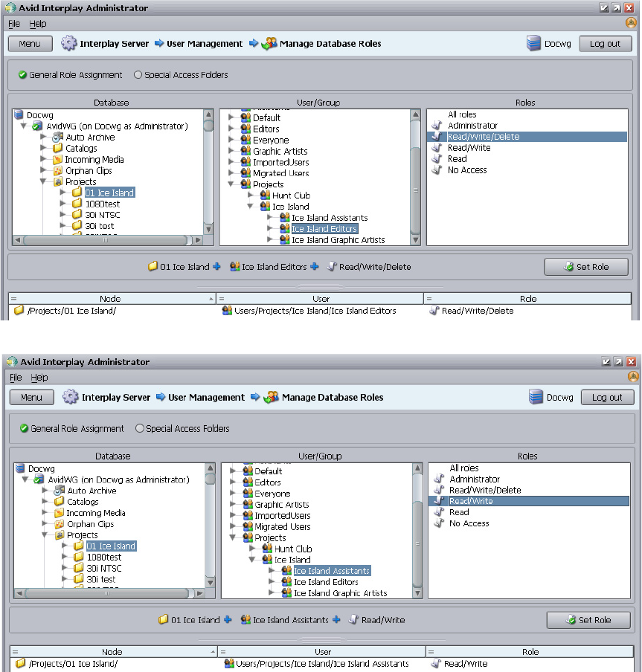The width and height of the screenshot is (642, 672).
Task: Click the Orphan Clips folder icon in top window
Action: (x=57, y=170)
